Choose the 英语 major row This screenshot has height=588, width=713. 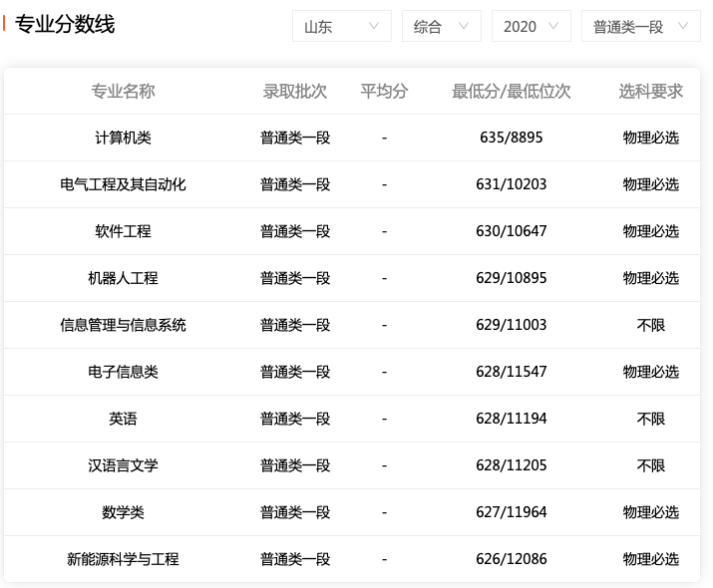coord(123,419)
